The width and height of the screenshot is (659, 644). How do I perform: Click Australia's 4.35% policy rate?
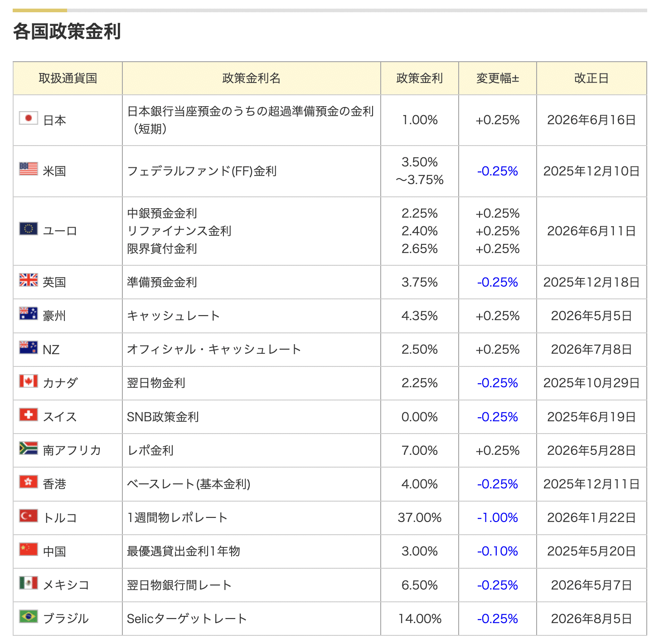click(420, 316)
